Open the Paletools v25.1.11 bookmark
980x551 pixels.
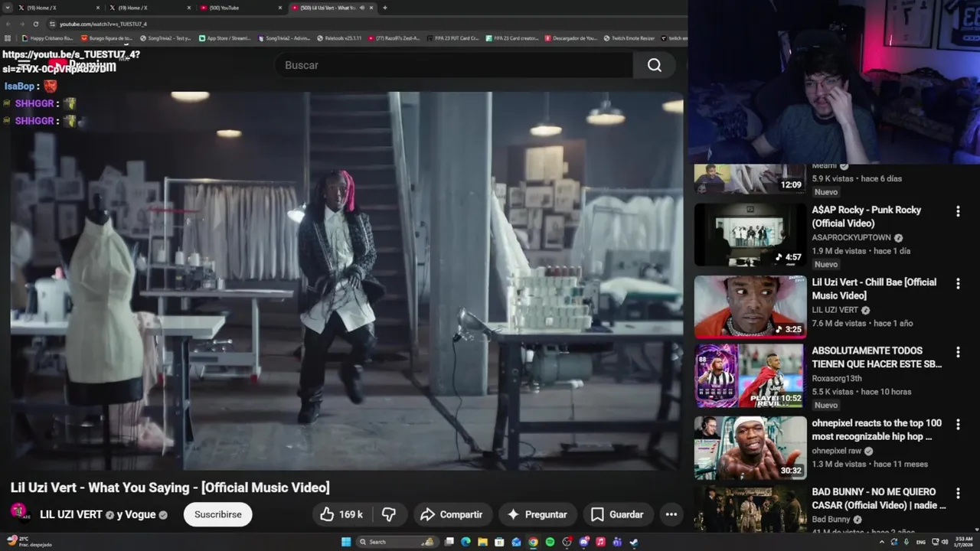(x=338, y=37)
